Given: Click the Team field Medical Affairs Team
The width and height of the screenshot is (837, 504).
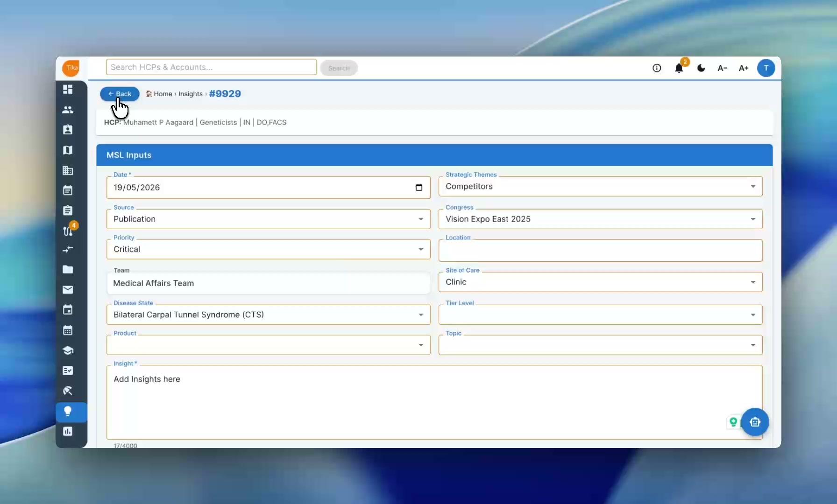Looking at the screenshot, I should click(269, 283).
